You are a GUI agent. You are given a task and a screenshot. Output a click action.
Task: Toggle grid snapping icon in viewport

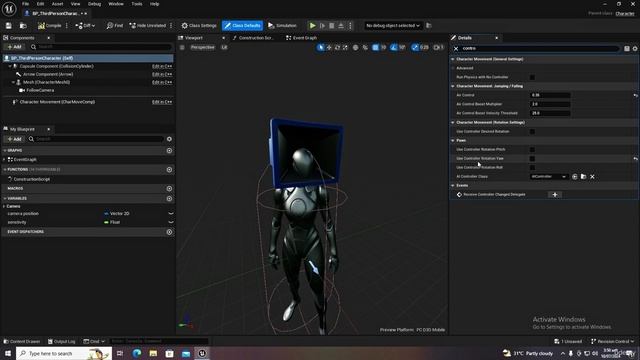click(x=375, y=48)
